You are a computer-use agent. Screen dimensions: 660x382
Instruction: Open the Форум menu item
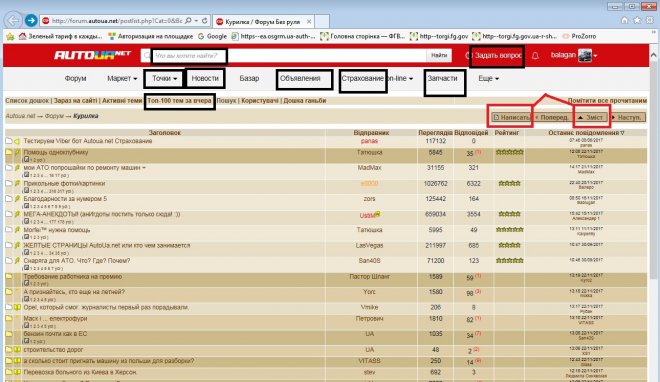pyautogui.click(x=76, y=79)
